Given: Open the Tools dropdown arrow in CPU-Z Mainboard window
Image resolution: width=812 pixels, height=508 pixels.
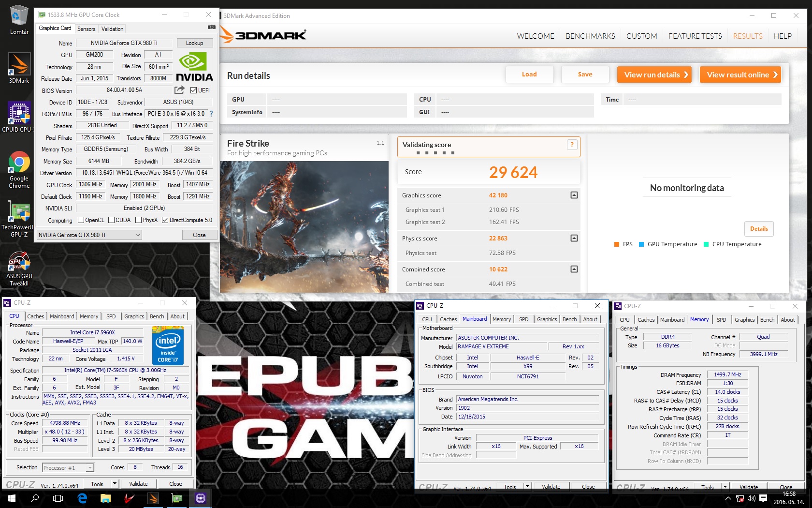Looking at the screenshot, I should coord(528,487).
